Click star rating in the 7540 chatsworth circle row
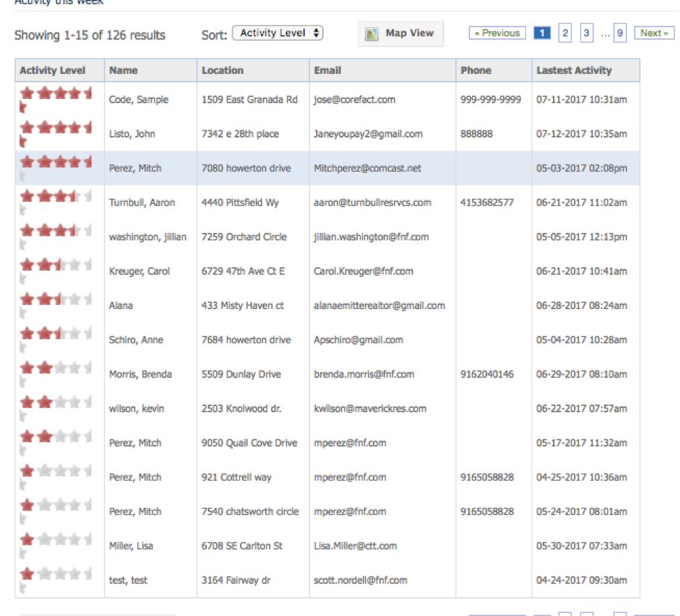The width and height of the screenshot is (680, 616). pyautogui.click(x=56, y=511)
